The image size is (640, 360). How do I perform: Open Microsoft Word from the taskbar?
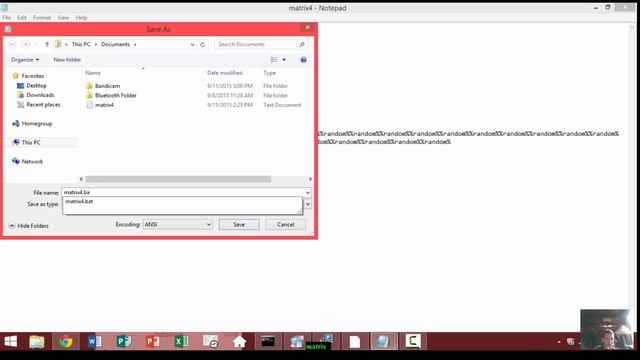point(94,341)
